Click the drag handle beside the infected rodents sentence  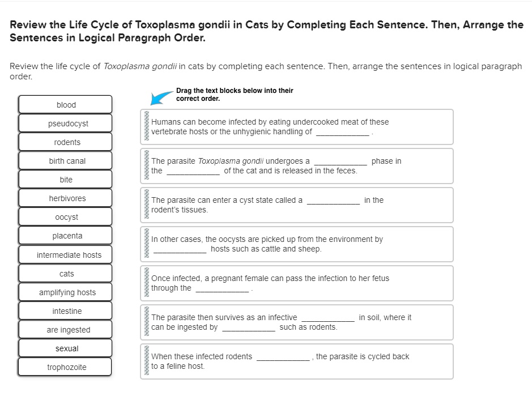click(146, 361)
